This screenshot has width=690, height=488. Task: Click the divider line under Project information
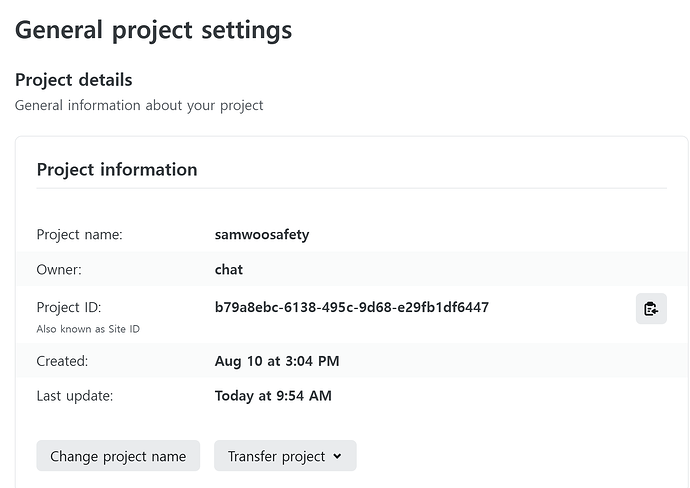351,188
